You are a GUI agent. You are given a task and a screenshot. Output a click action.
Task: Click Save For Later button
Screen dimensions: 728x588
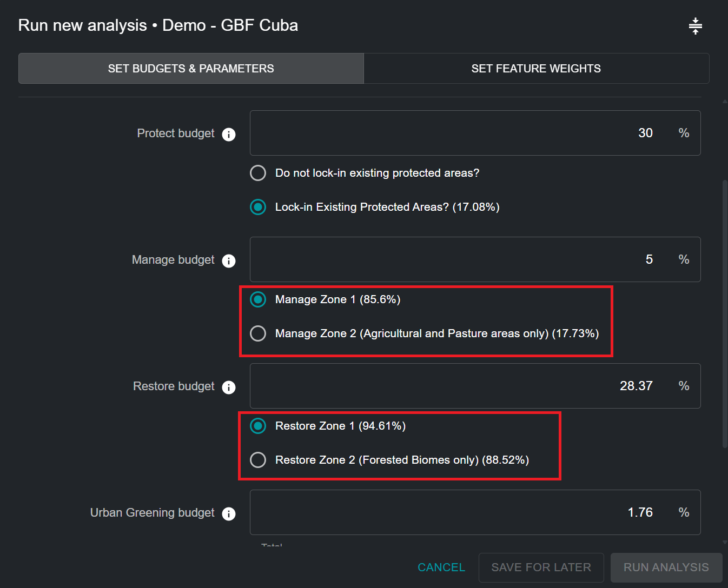point(541,567)
